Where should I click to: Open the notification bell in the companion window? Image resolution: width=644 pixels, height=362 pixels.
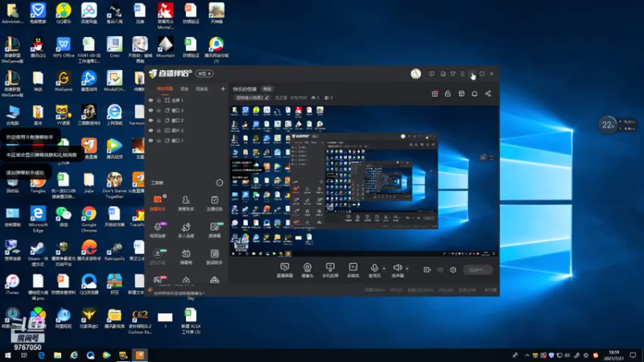point(474,93)
